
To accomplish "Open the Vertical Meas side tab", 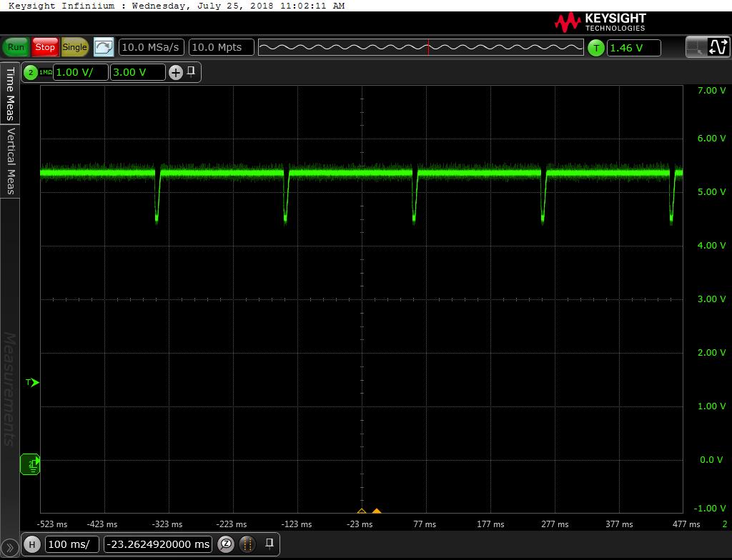I will (10, 161).
